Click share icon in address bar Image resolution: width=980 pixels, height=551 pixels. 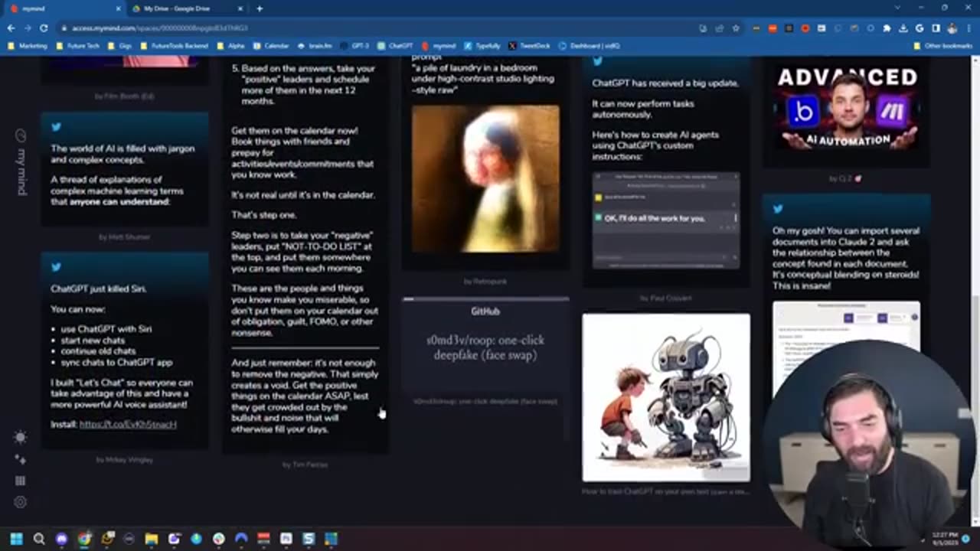[719, 28]
